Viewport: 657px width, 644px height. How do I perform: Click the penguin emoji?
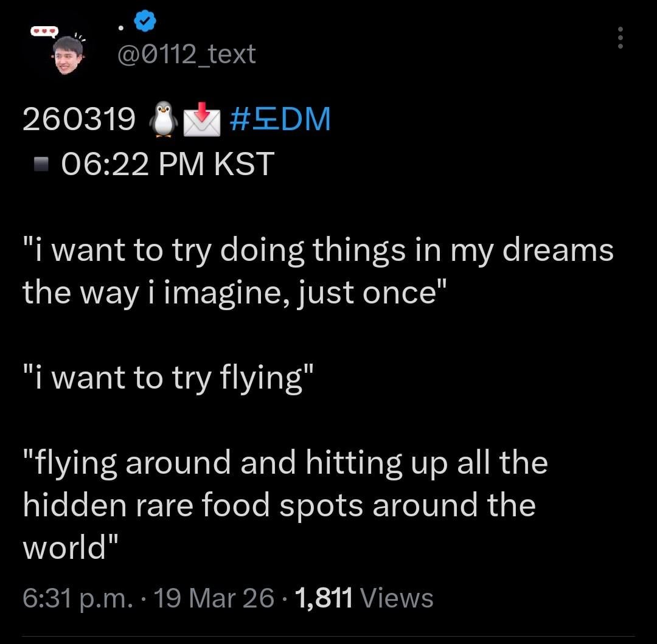point(163,119)
